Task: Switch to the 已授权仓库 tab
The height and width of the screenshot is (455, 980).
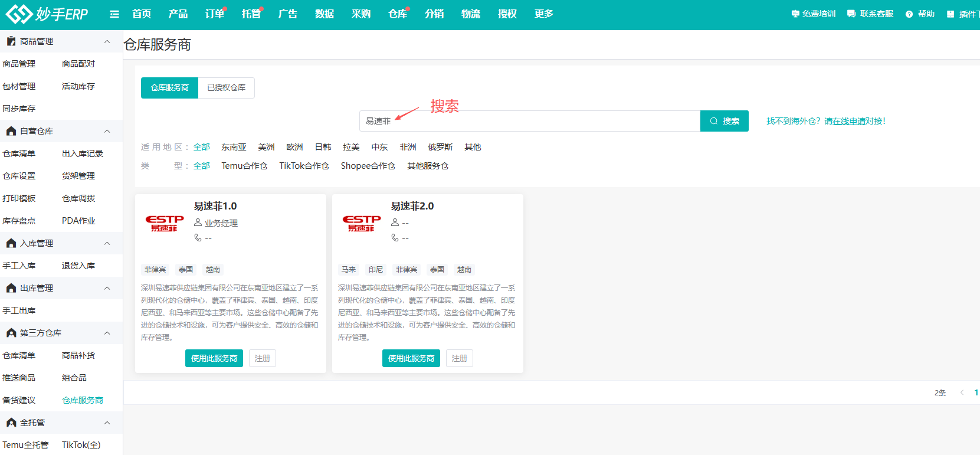Action: pyautogui.click(x=226, y=87)
